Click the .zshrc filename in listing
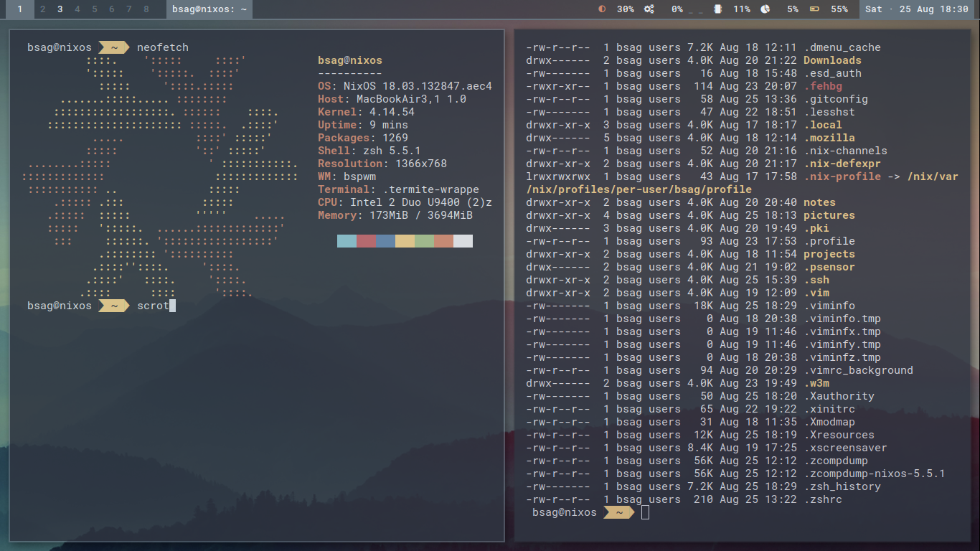Image resolution: width=980 pixels, height=551 pixels. (x=823, y=499)
